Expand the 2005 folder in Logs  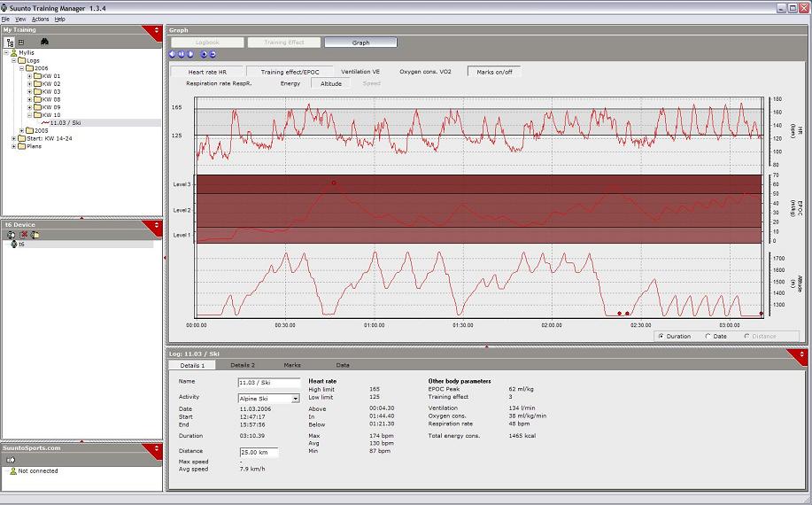[x=22, y=130]
